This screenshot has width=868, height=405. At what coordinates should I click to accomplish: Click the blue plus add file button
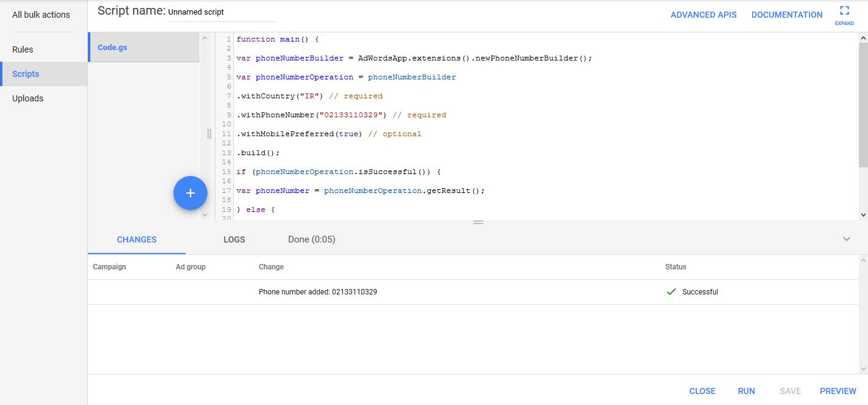190,193
